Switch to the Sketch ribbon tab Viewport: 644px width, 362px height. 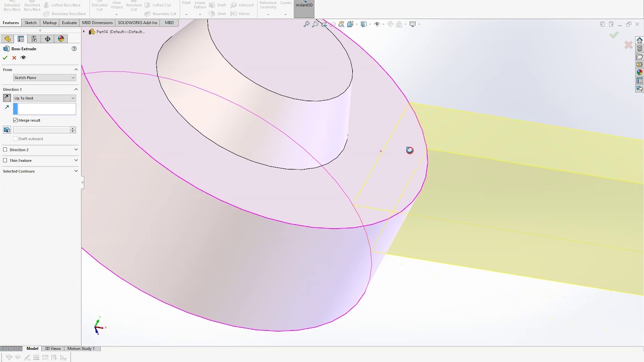click(x=31, y=23)
